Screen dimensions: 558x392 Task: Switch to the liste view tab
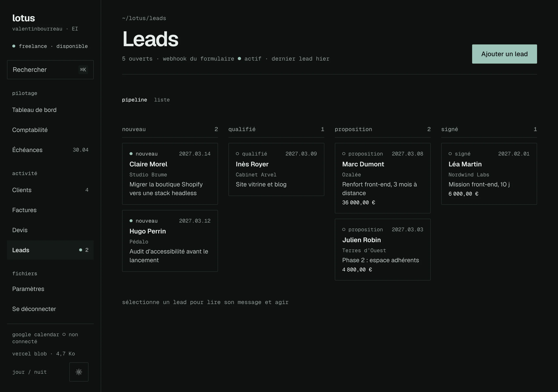(162, 100)
